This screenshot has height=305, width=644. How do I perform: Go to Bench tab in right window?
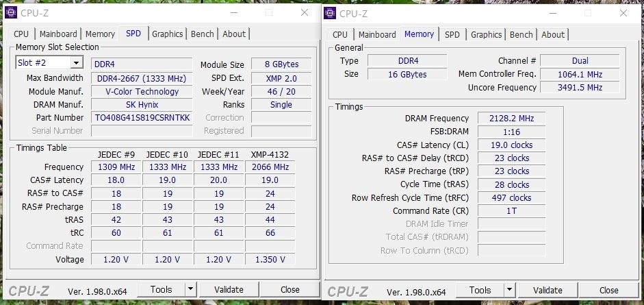521,34
